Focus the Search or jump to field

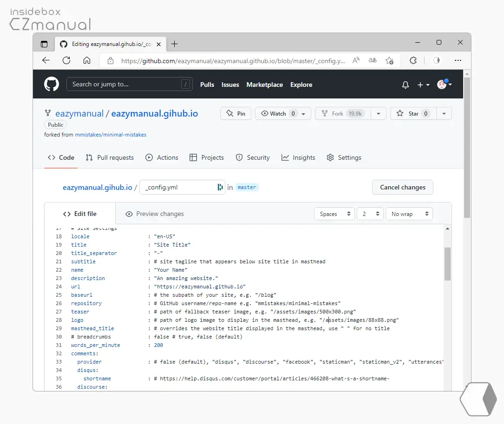point(129,84)
